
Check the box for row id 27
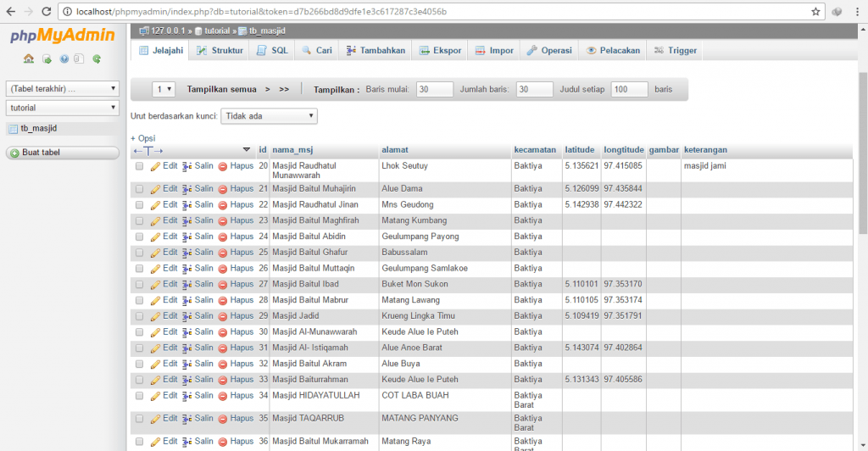[x=140, y=285]
